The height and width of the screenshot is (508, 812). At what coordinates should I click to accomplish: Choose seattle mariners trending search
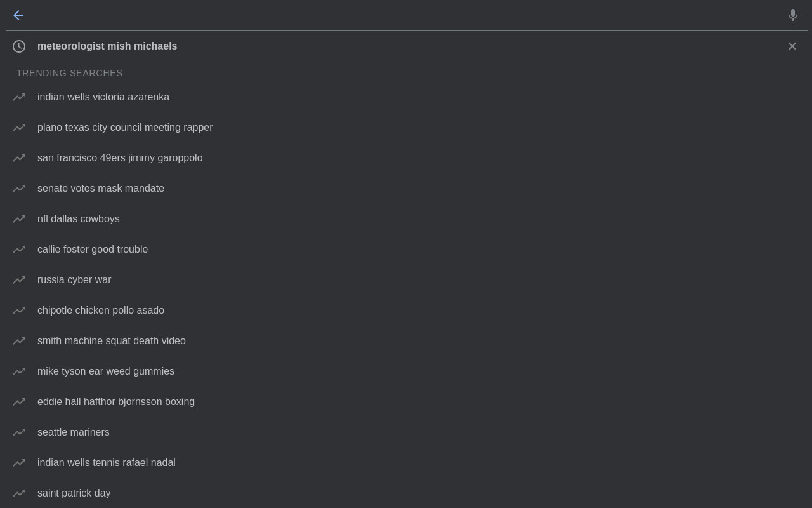pos(406,432)
